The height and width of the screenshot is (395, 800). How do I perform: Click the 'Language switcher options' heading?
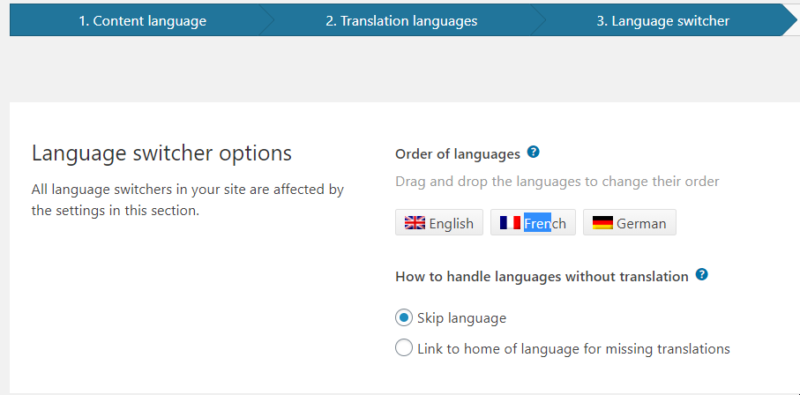(162, 153)
